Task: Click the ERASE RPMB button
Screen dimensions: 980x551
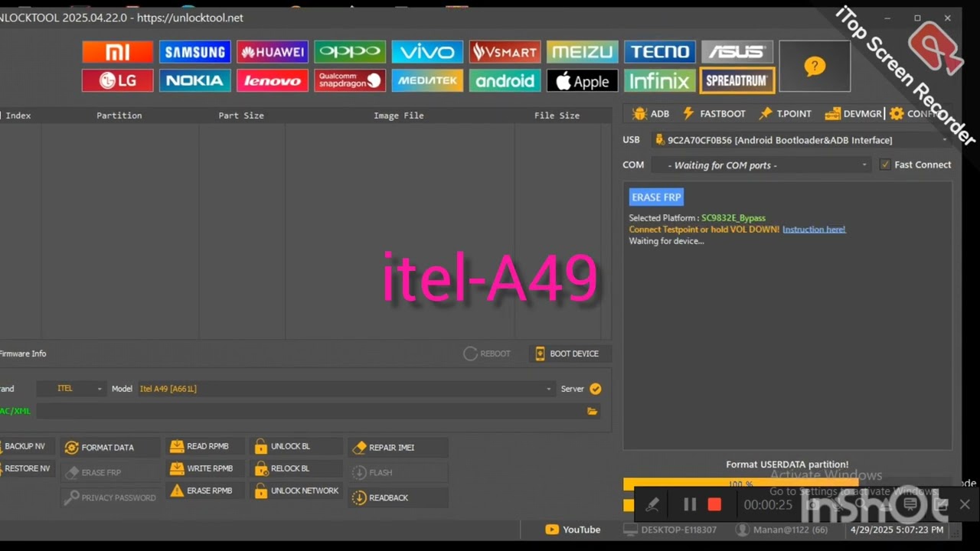Action: click(x=205, y=491)
